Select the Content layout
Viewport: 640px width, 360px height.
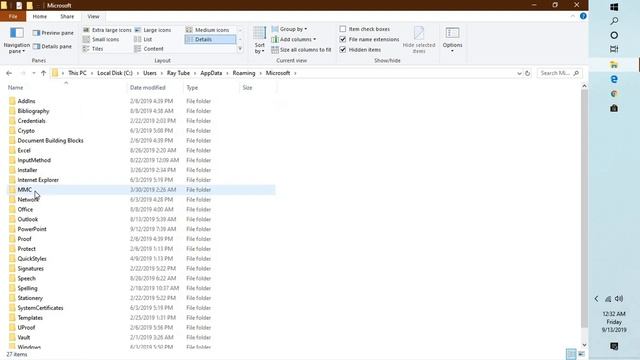149,49
